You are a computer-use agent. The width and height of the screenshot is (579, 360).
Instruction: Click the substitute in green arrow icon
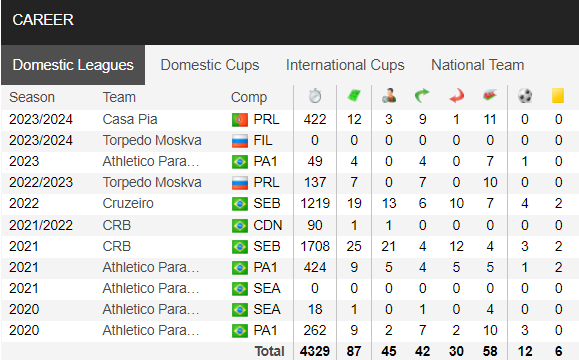point(422,96)
